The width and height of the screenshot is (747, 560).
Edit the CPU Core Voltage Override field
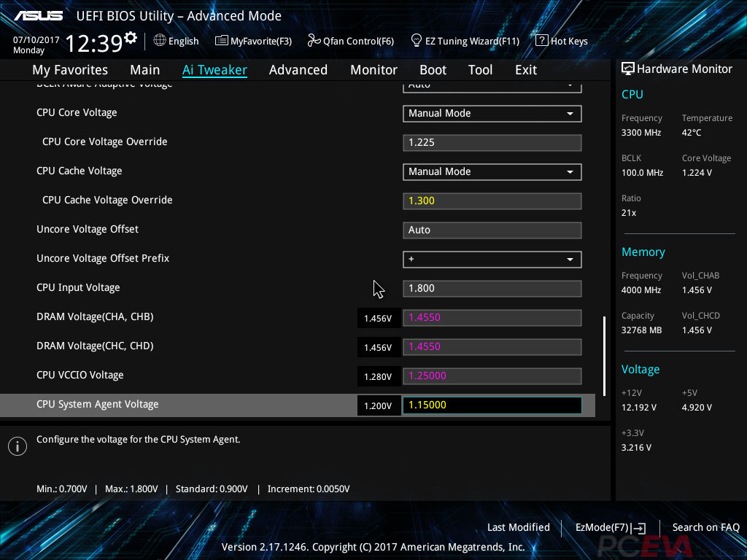point(492,142)
